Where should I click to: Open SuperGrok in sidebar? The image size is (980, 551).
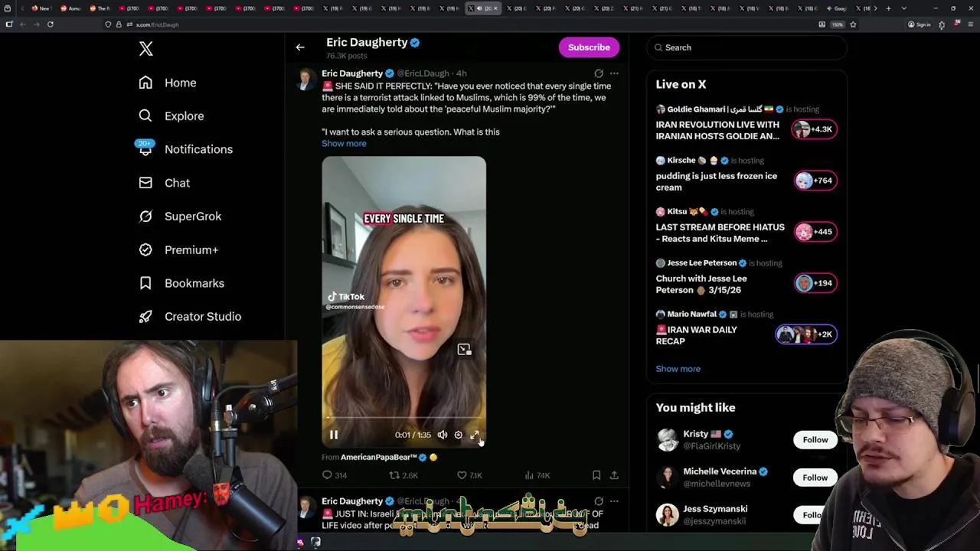(x=181, y=217)
